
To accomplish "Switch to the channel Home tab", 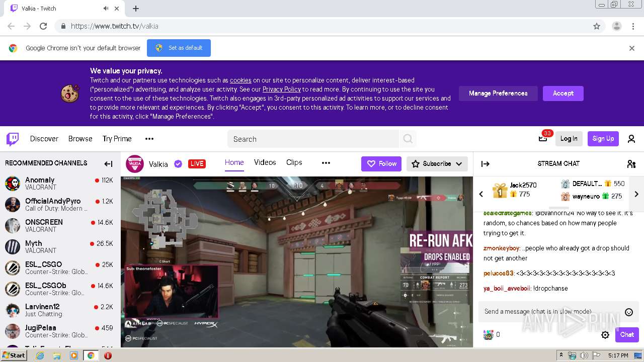I will 234,162.
